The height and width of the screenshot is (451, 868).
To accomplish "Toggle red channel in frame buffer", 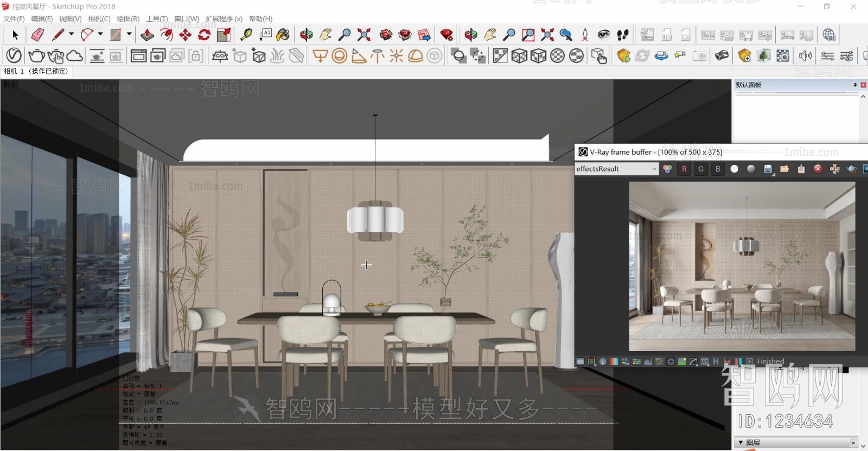I will pyautogui.click(x=684, y=169).
